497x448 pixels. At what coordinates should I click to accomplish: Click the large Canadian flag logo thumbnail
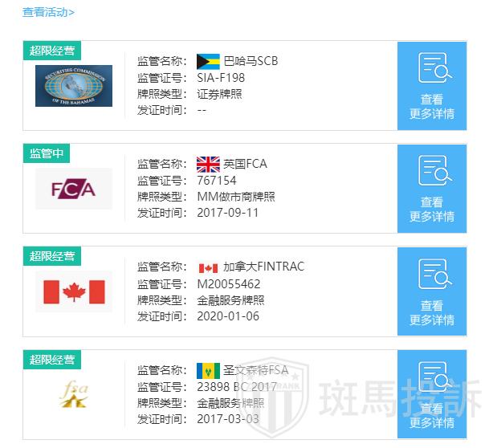point(74,292)
